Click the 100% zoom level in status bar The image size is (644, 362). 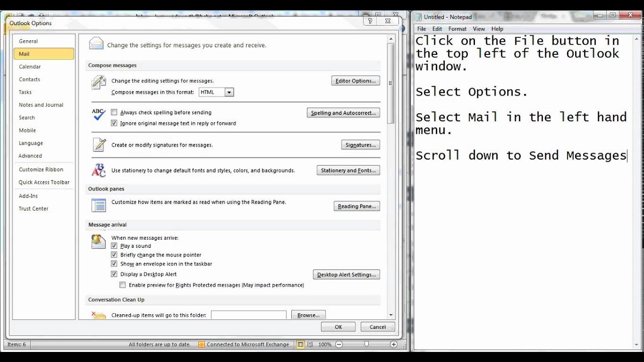click(325, 344)
